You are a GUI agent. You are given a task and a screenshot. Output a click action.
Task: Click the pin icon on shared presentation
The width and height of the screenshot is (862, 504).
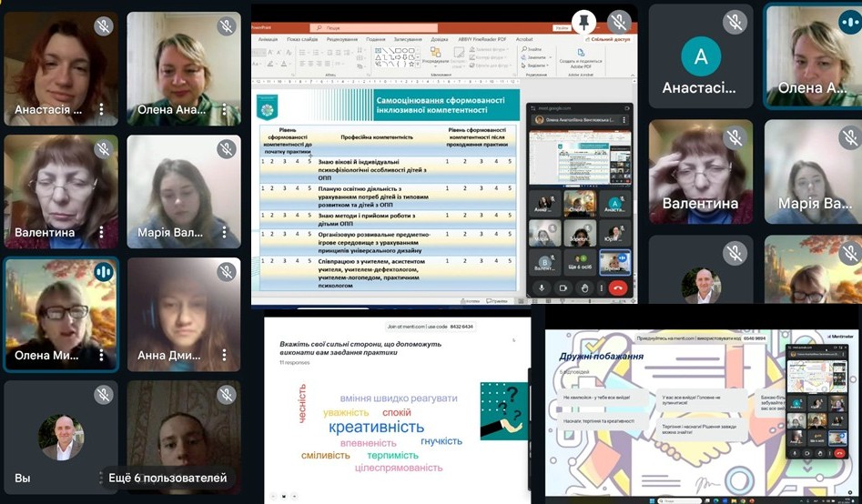(x=584, y=21)
